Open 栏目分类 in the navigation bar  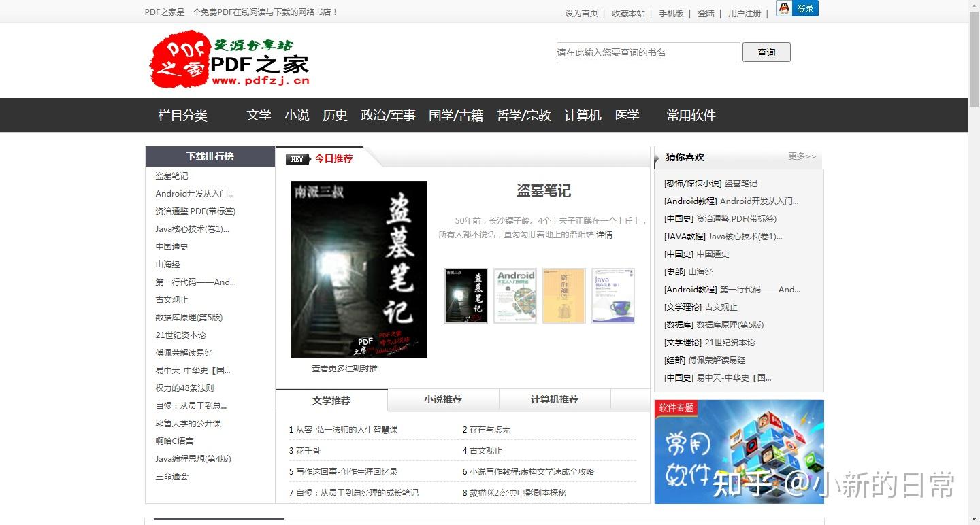[183, 116]
